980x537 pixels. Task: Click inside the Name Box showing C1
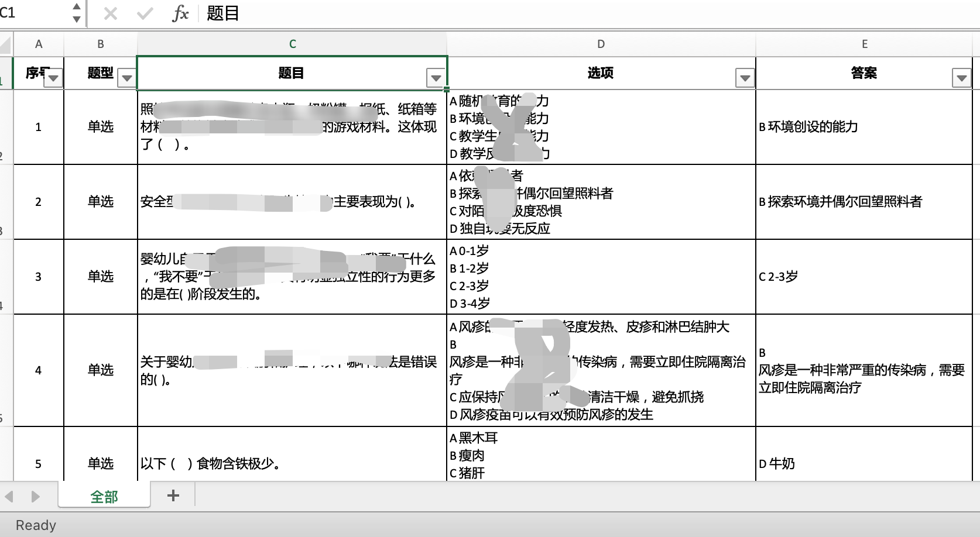[35, 13]
